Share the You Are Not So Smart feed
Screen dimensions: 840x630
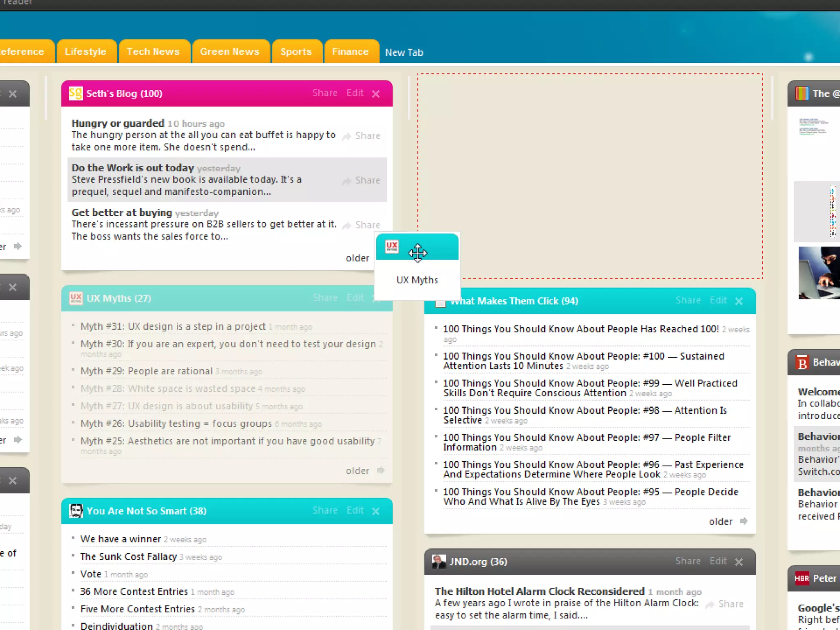pyautogui.click(x=325, y=510)
